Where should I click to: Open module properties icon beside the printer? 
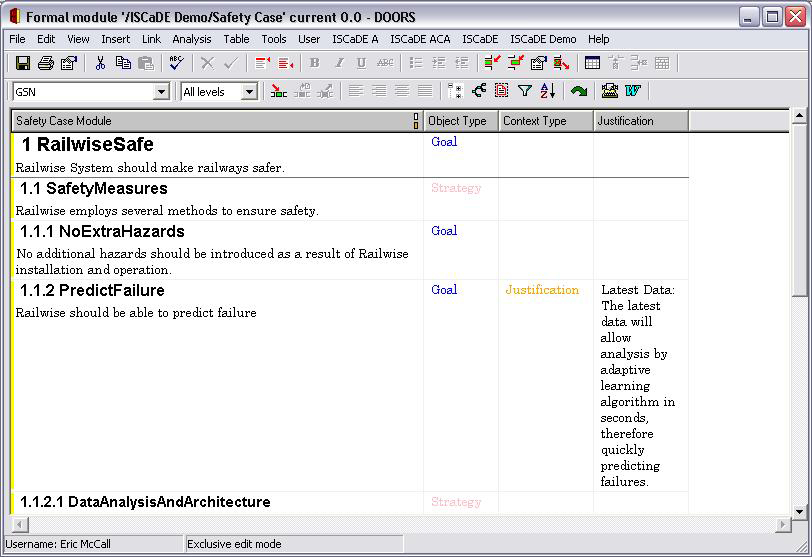68,63
